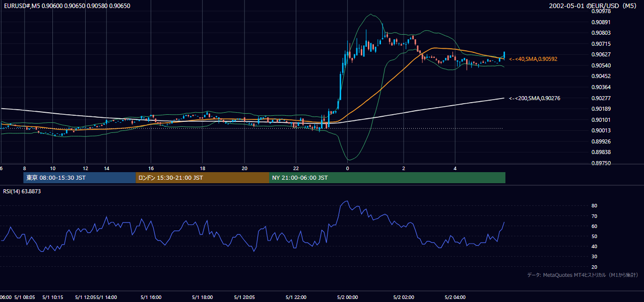Viewport: 644px width, 302px height.
Task: Click hour 0 on the chart hour axis
Action: [348, 168]
